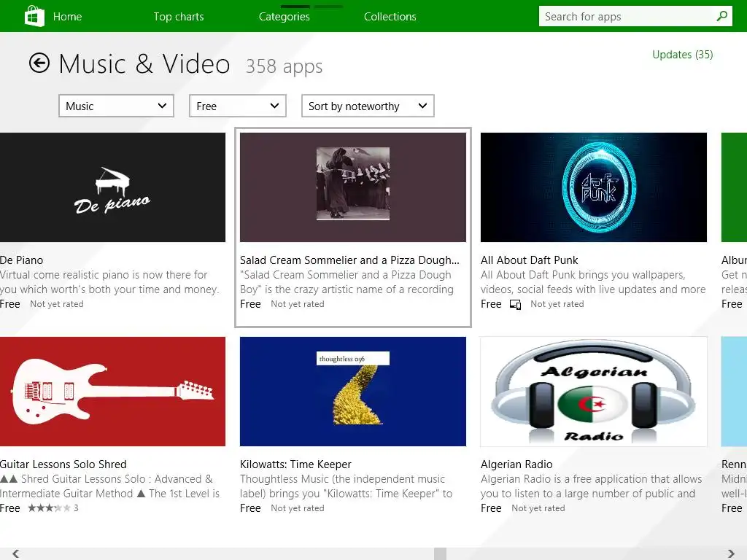The width and height of the screenshot is (747, 560).
Task: Open the All About Daft Punk thumbnail
Action: coord(594,187)
